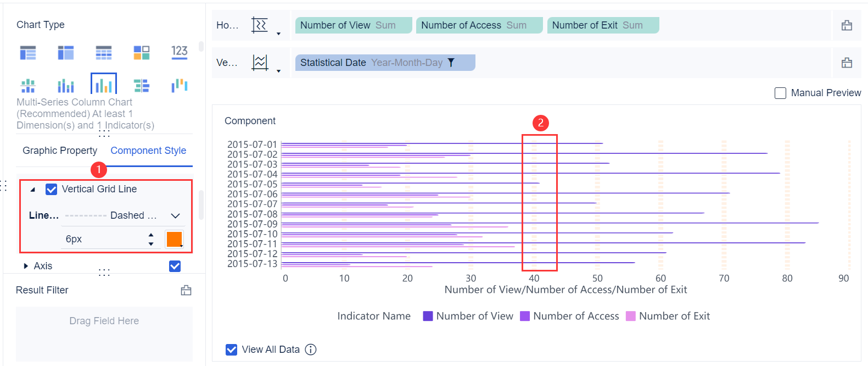
Task: Choose the bidirectional comparison bar chart icon
Action: (x=142, y=85)
